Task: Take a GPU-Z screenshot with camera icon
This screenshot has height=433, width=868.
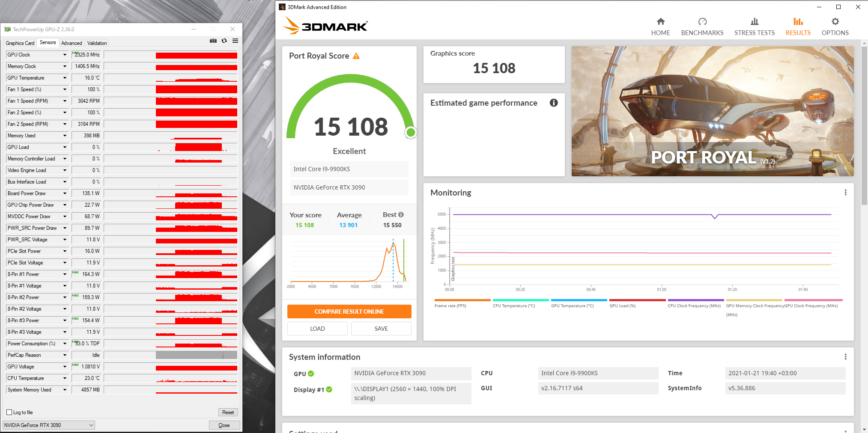Action: (213, 41)
